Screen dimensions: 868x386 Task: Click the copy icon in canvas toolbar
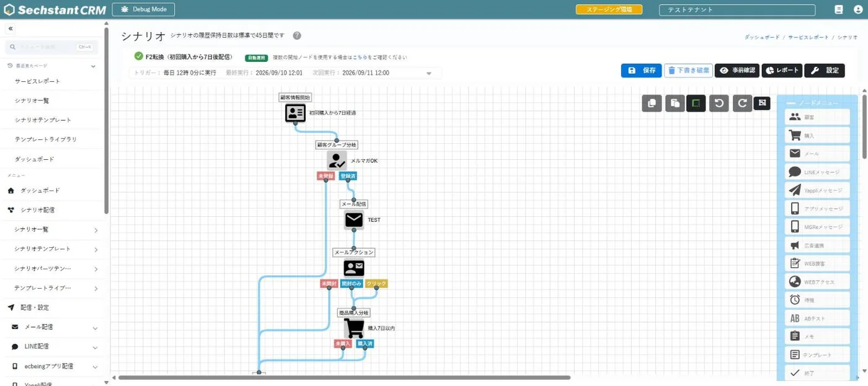click(652, 103)
